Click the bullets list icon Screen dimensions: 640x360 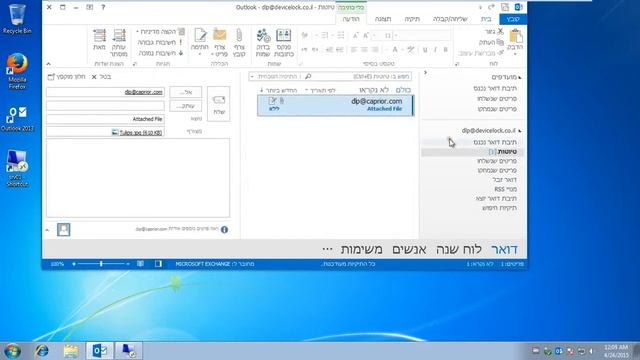(341, 36)
